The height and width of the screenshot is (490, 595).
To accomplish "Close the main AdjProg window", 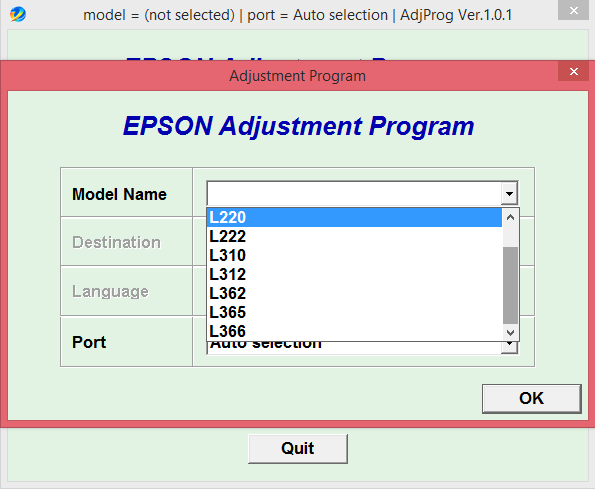I will (x=573, y=10).
